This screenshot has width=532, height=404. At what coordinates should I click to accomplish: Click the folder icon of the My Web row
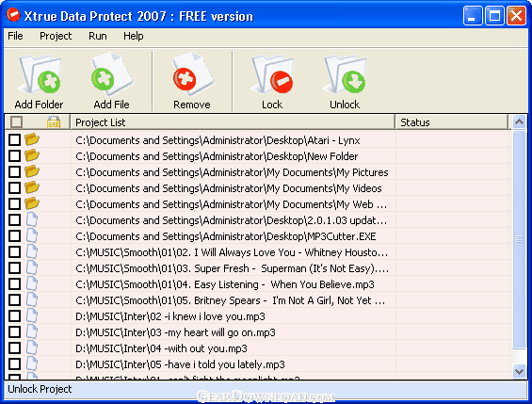[x=32, y=202]
